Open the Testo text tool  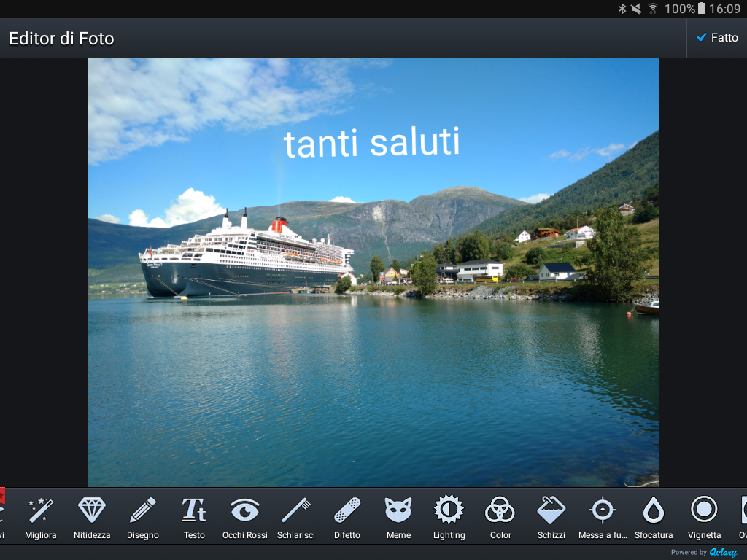[x=194, y=518]
